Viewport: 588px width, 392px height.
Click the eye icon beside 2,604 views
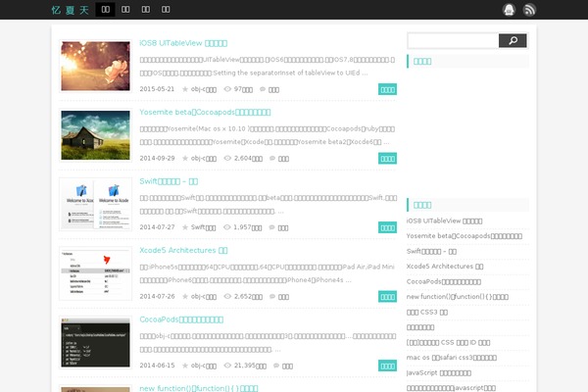point(227,158)
